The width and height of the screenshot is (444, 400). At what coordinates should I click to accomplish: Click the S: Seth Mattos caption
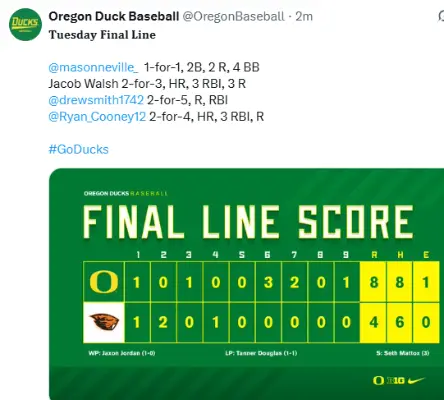(403, 353)
